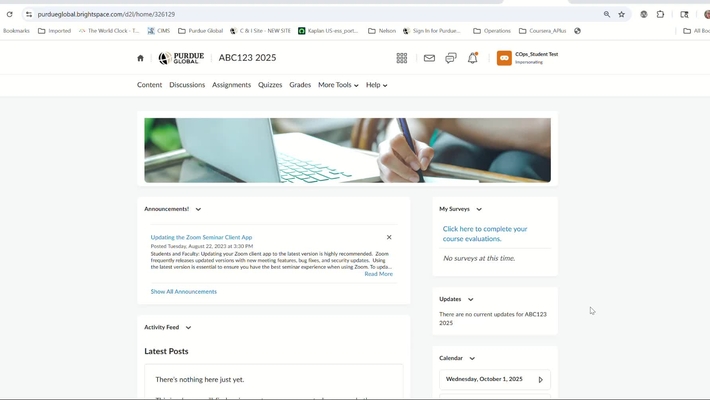Open the notifications bell icon
The image size is (710, 400).
pos(473,58)
